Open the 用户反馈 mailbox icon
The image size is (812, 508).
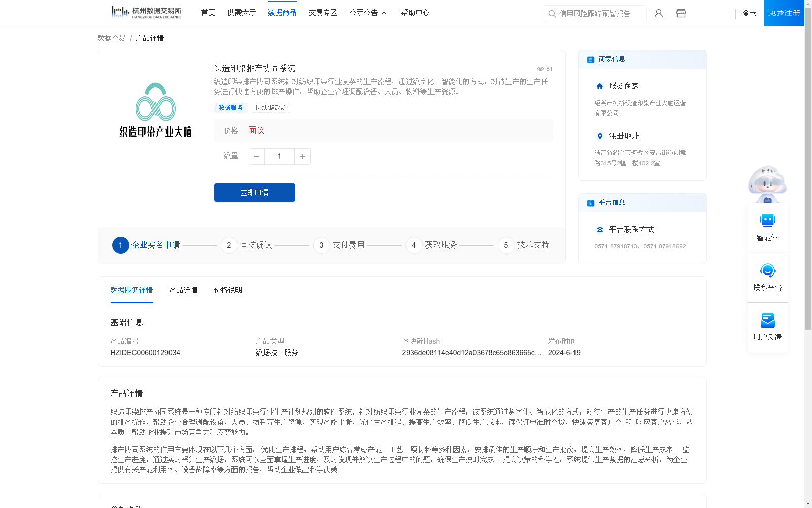(x=767, y=320)
